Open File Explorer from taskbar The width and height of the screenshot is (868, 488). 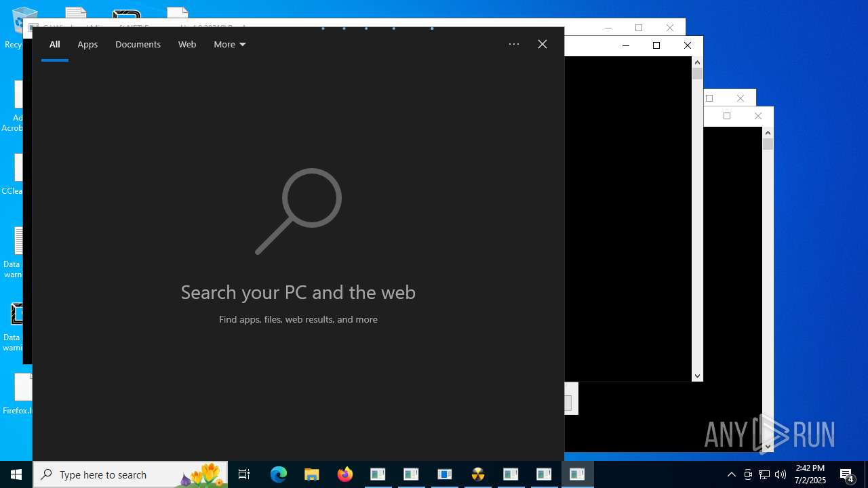click(312, 475)
